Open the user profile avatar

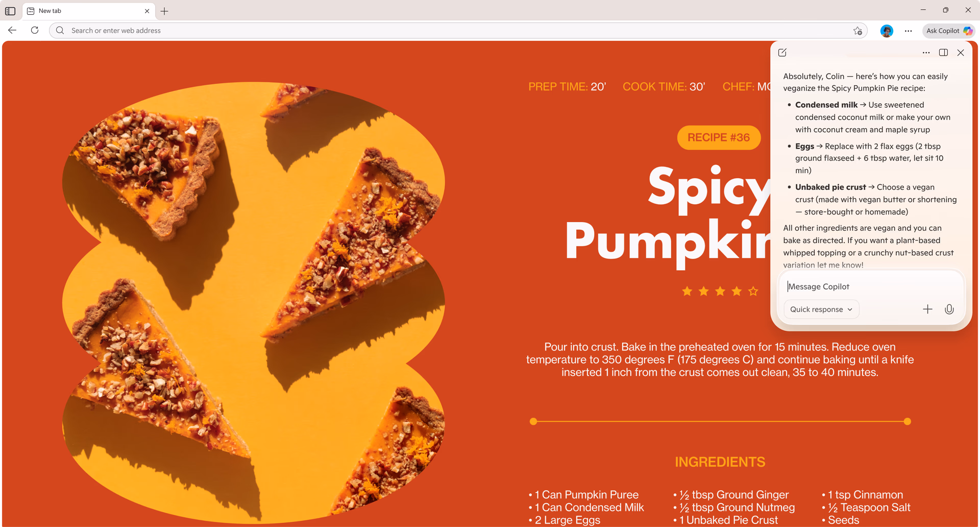(887, 31)
